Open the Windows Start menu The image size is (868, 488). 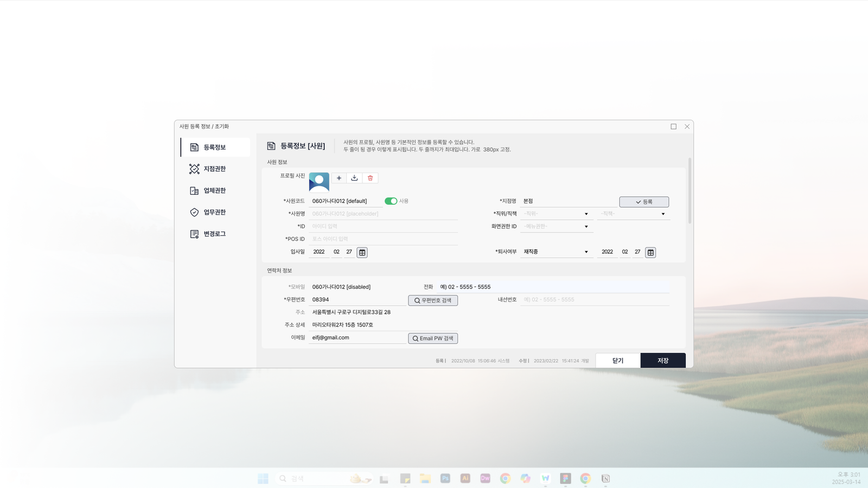click(x=263, y=478)
